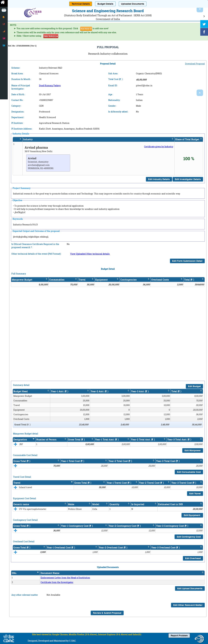Sort Travel table by Travel column header
Screen dimensions: 208x644
click(43, 483)
